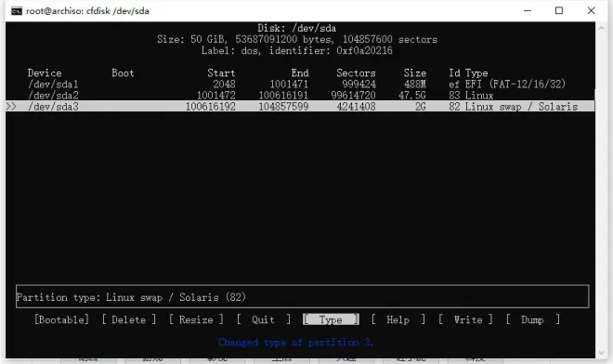This screenshot has height=364, width=613.
Task: Select the Write option to save partitions
Action: coord(465,319)
